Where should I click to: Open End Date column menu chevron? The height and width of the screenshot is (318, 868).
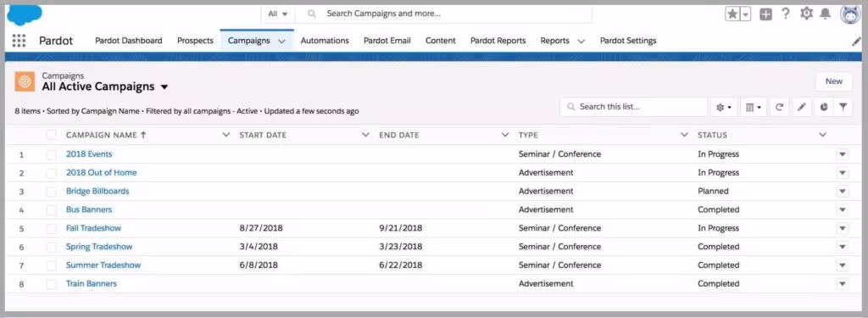point(505,135)
